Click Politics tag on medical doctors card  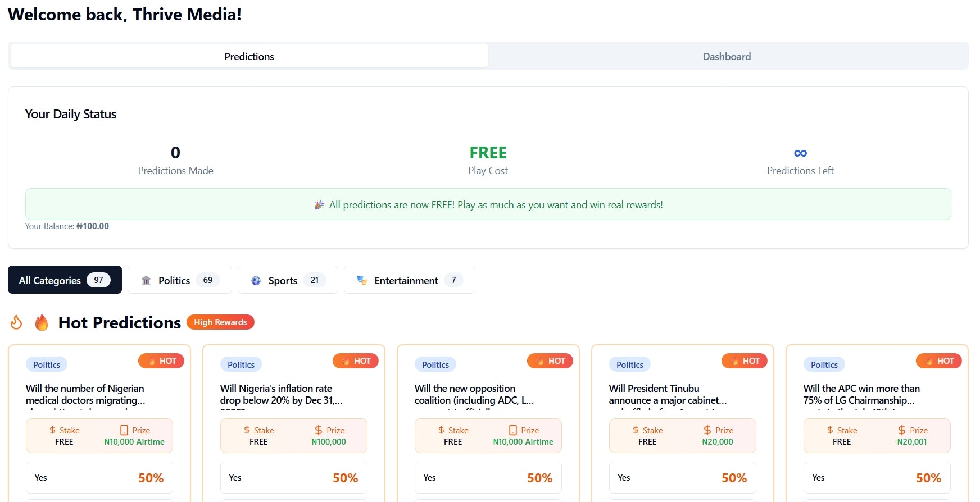[x=47, y=364]
